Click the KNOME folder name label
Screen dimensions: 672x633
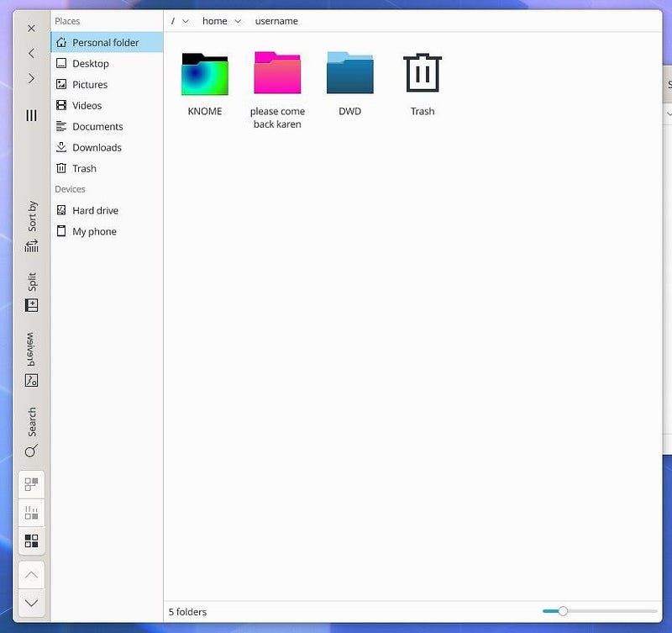tap(205, 112)
